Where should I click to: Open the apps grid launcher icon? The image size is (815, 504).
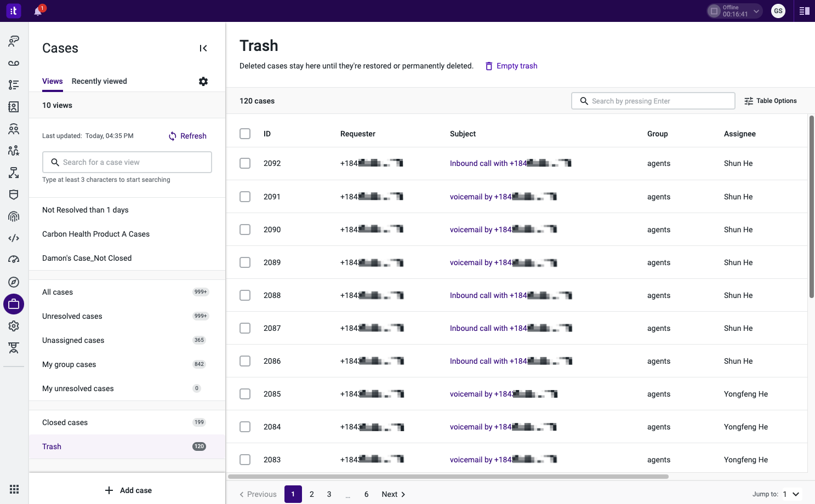pos(14,489)
